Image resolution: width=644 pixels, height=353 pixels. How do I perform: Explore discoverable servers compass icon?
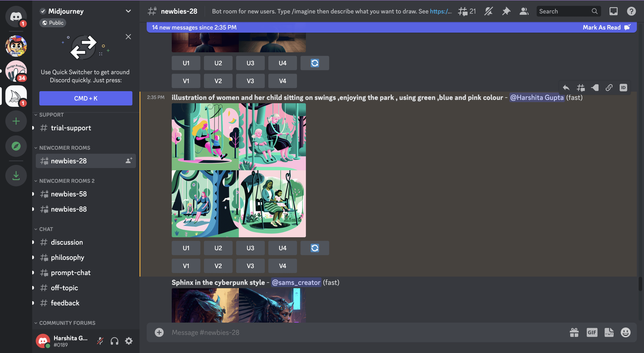coord(16,146)
